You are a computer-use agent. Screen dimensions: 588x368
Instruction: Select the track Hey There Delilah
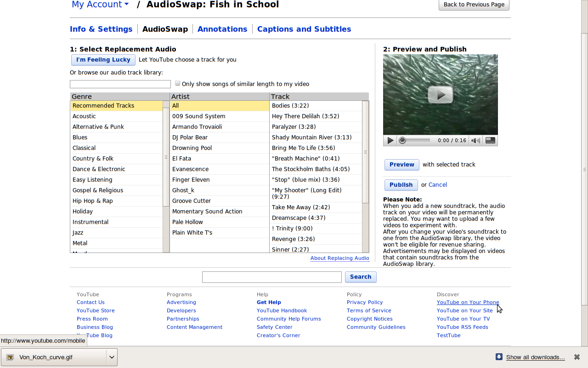305,116
